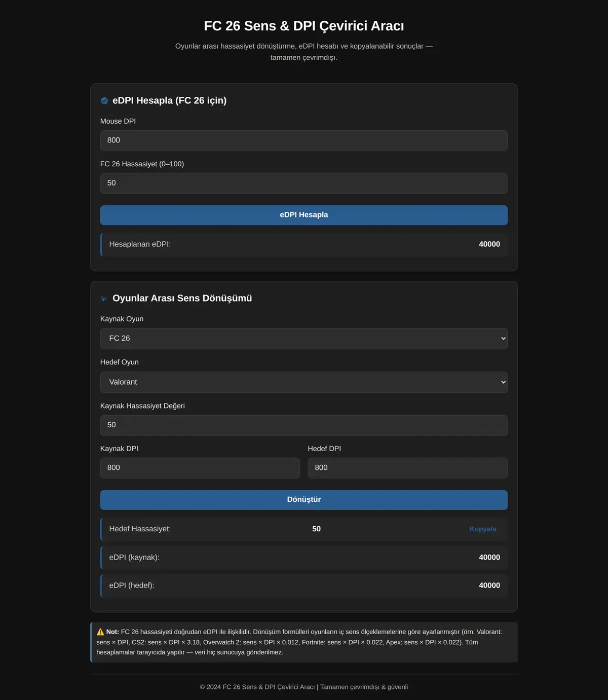
Task: Copy the target sensitivity with Kopyala
Action: (x=483, y=529)
